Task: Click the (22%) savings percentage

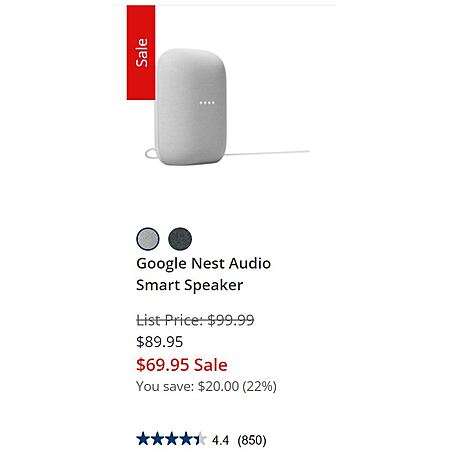Action: click(259, 386)
